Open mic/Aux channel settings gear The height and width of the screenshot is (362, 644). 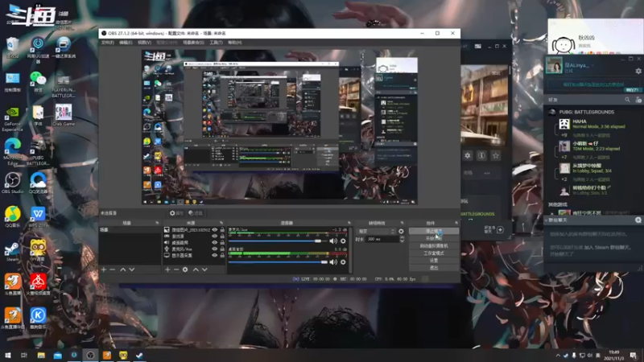[343, 241]
